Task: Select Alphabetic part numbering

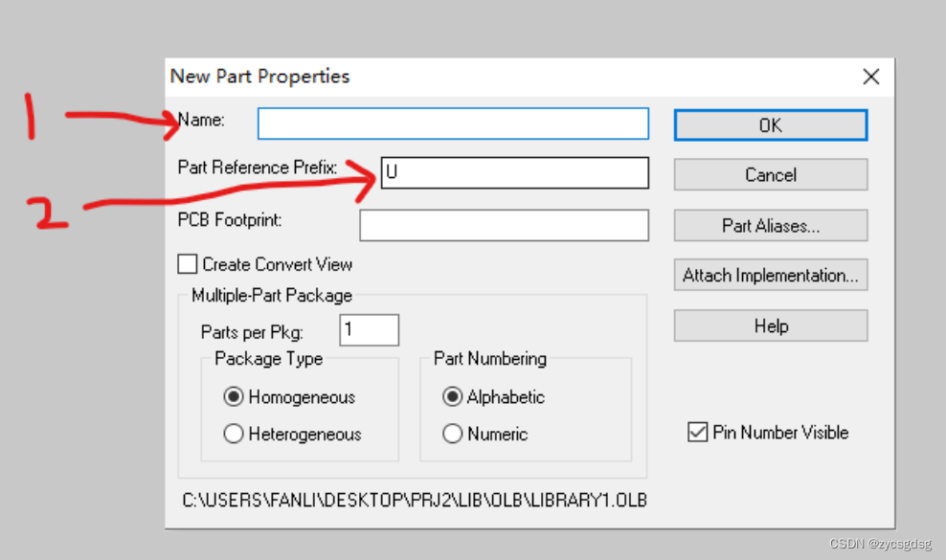Action: click(x=453, y=397)
